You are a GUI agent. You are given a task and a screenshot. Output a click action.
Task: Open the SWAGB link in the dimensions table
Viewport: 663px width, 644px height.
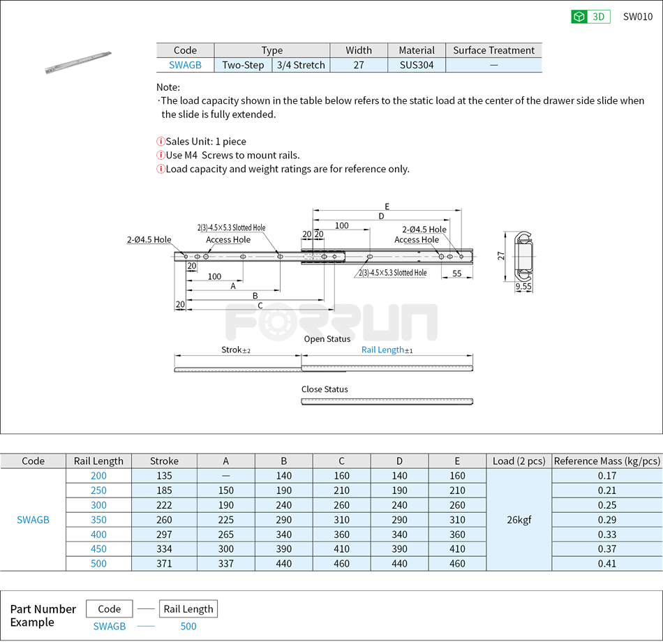pos(33,520)
